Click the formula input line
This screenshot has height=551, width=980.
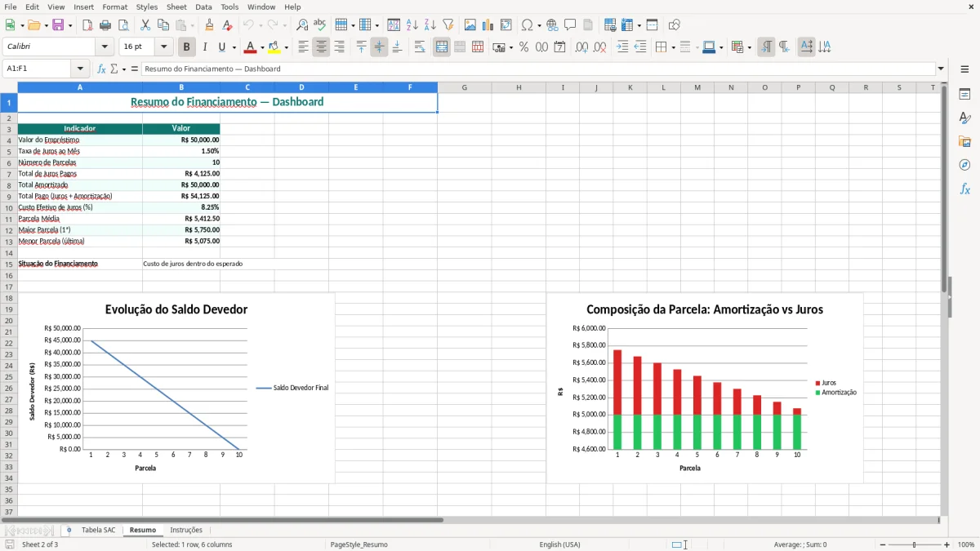pos(538,69)
